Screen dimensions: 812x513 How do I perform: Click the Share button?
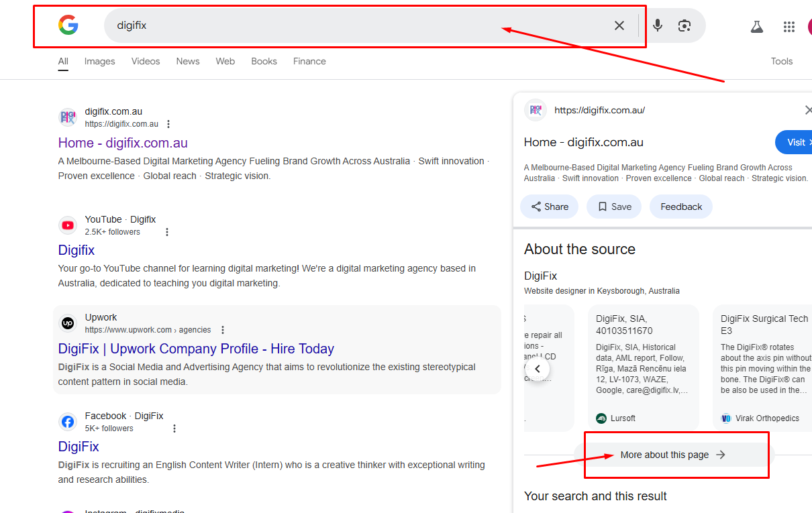(x=550, y=207)
